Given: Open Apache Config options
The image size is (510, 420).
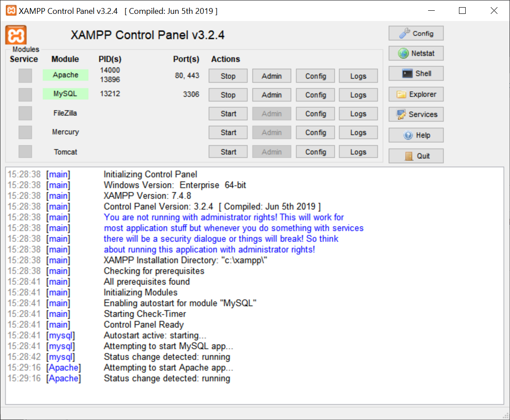Looking at the screenshot, I should coord(315,76).
